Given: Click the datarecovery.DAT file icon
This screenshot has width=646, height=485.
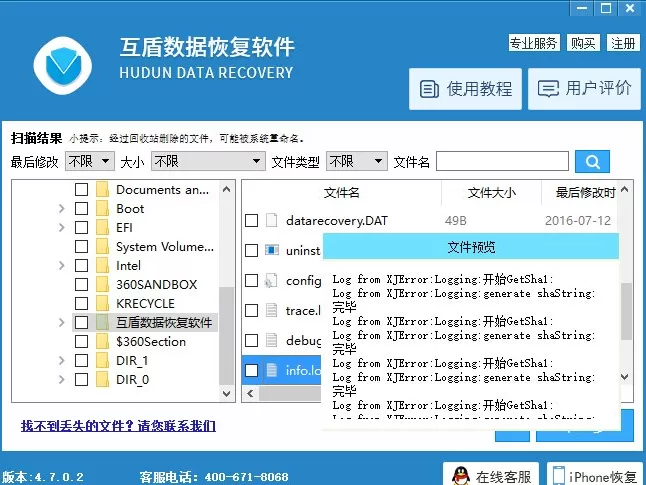Looking at the screenshot, I should tap(271, 220).
